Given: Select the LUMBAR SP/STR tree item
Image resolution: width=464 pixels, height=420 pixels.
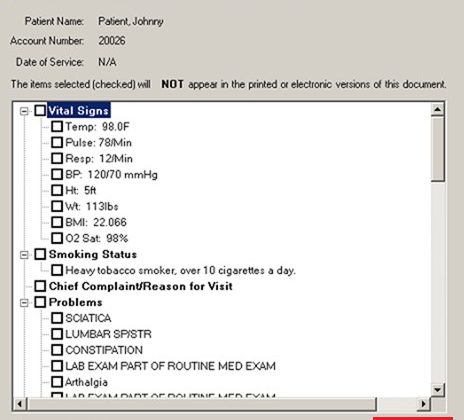Looking at the screenshot, I should [x=108, y=334].
